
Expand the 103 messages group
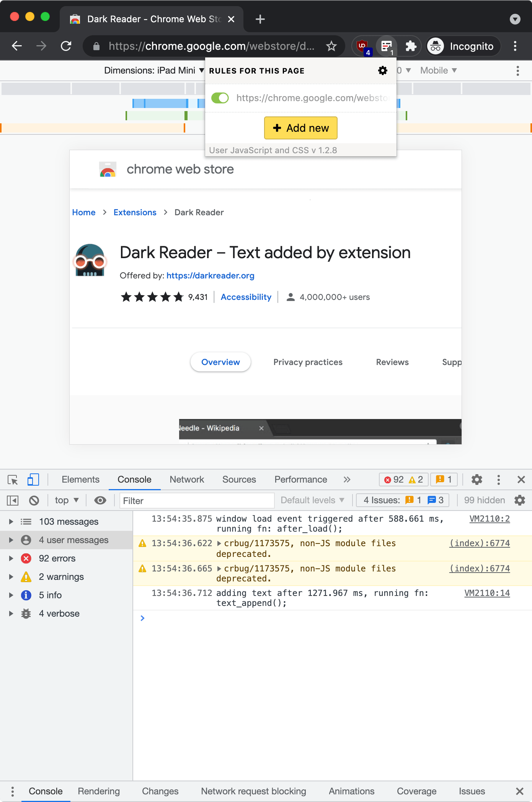click(x=11, y=522)
